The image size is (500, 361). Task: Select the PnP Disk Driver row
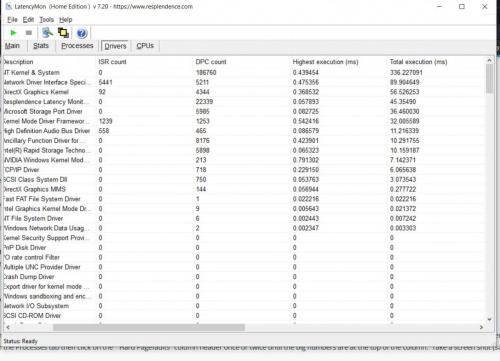[x=244, y=248]
